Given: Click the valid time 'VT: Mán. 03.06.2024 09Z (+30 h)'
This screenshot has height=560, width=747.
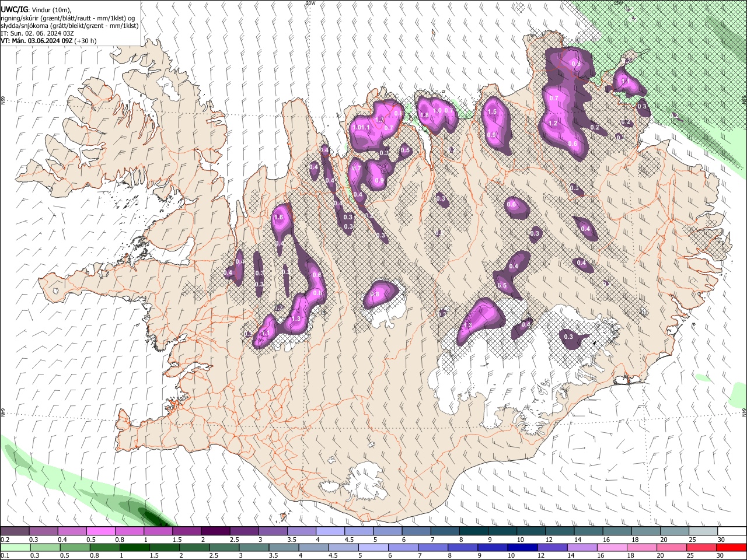Looking at the screenshot, I should tap(48, 41).
